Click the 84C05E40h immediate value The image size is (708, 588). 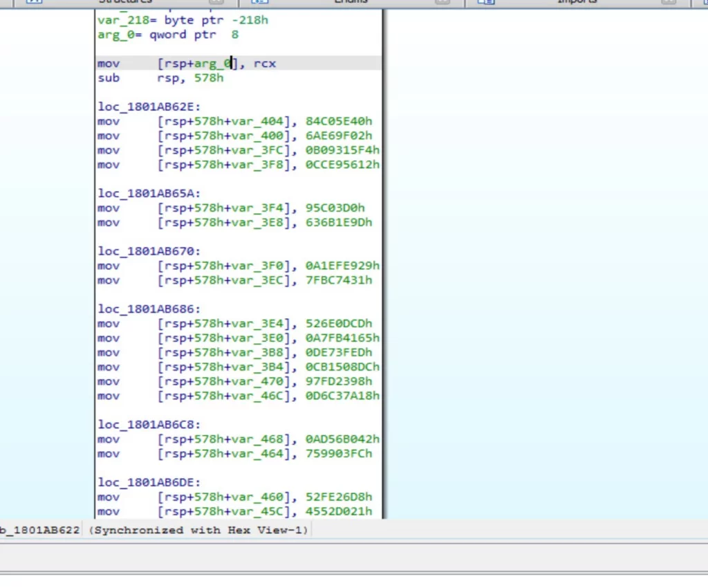(x=339, y=121)
